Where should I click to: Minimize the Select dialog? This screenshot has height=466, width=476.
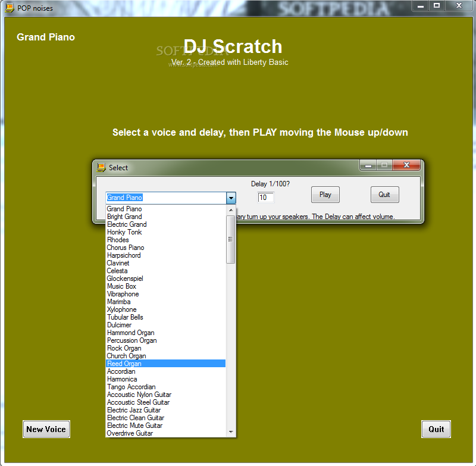tap(368, 165)
